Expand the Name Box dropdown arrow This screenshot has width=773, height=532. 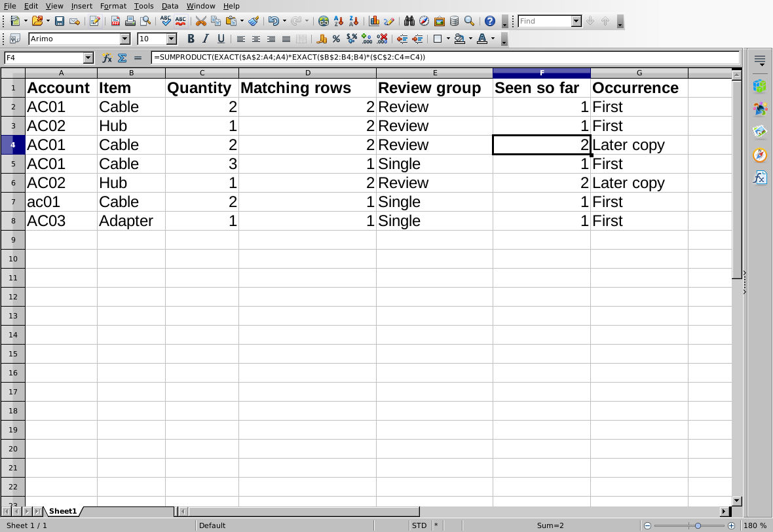coord(88,58)
